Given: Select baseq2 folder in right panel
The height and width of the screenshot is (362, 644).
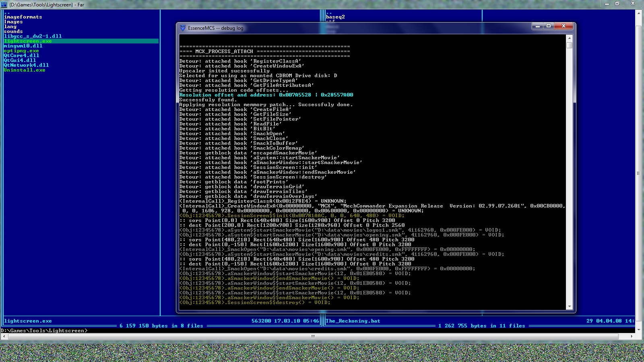Looking at the screenshot, I should [335, 17].
